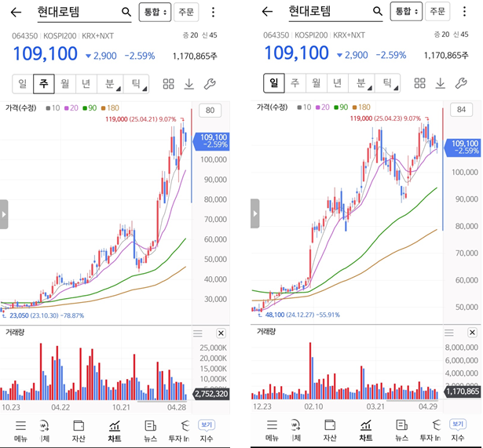Viewport: 483px width, 448px height.
Task: Tap the candle count 84 box in the right chart
Action: pos(462,110)
